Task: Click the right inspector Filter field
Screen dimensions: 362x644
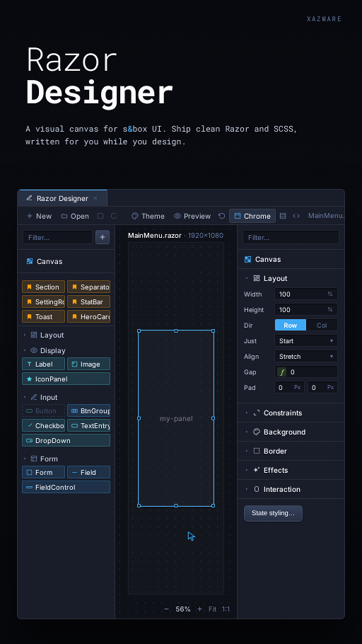Action: (291, 237)
